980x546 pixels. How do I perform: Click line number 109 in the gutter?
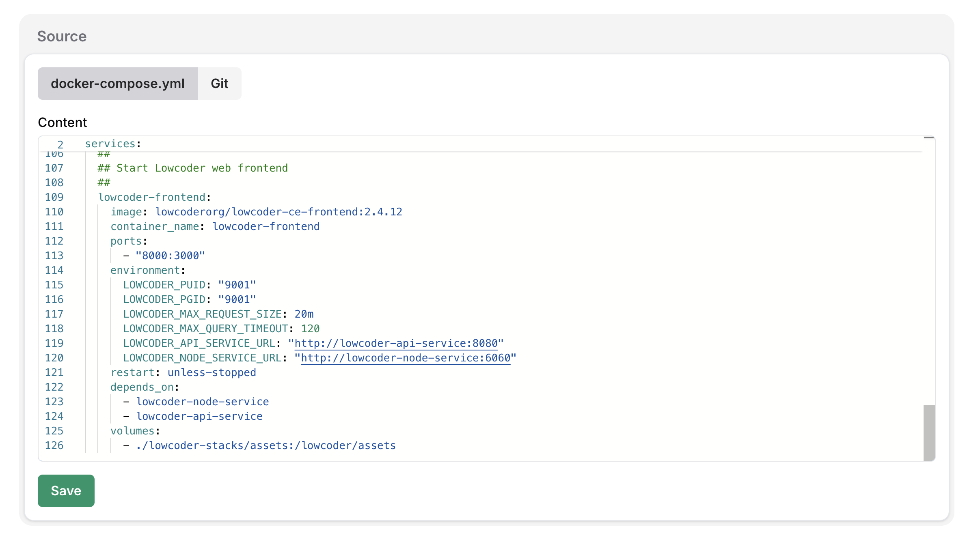[54, 197]
